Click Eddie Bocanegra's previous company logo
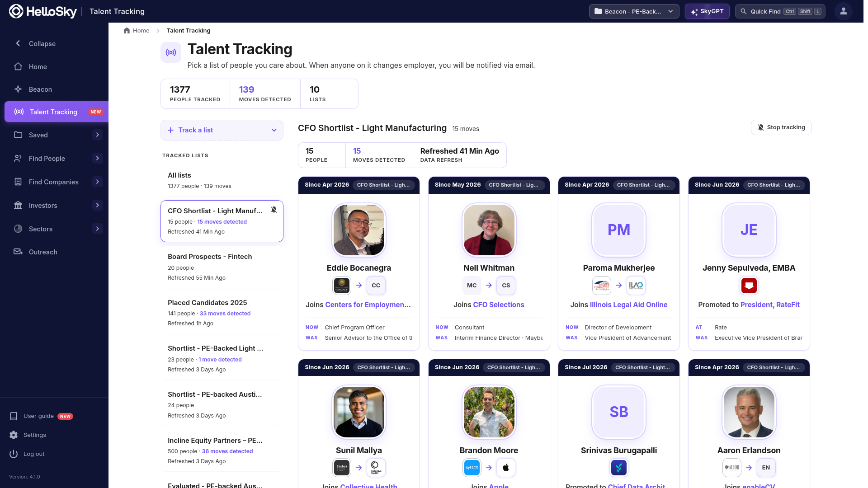 point(342,285)
